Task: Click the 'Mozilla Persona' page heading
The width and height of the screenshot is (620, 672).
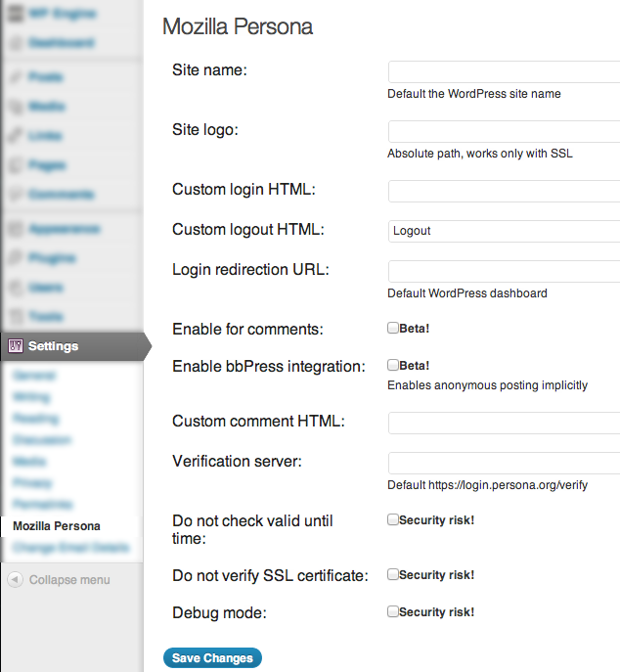Action: pos(238,27)
